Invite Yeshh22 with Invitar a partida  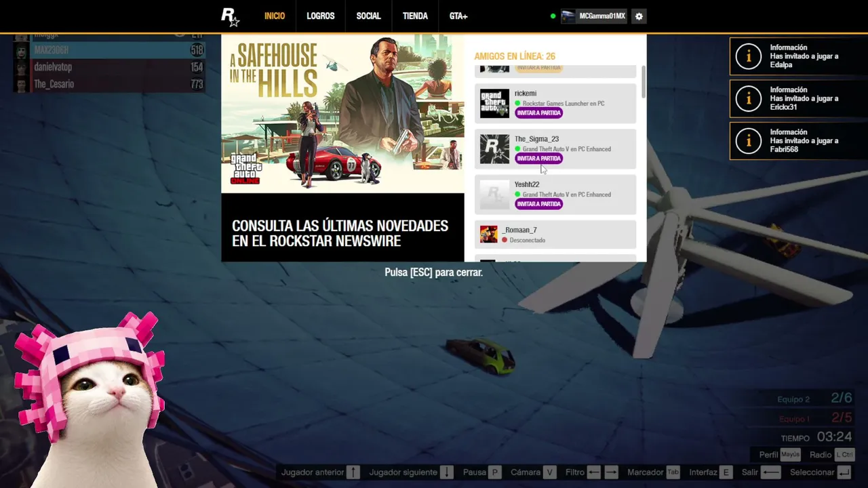pyautogui.click(x=538, y=204)
